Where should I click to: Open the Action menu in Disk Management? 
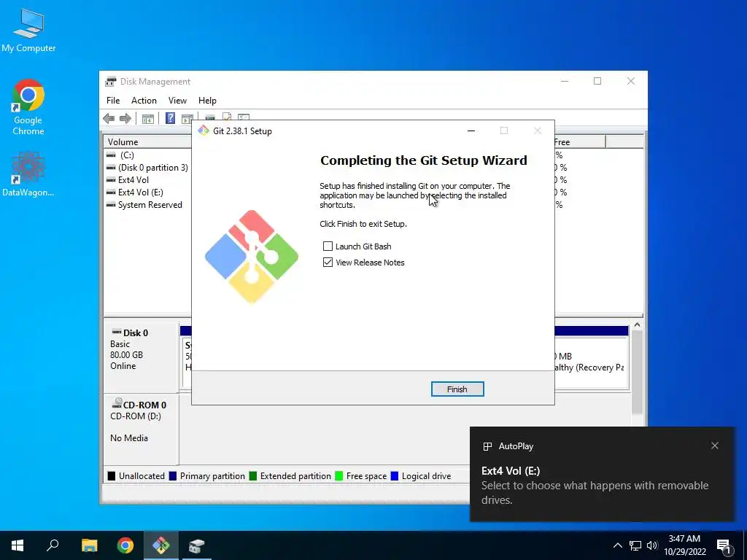click(x=144, y=101)
